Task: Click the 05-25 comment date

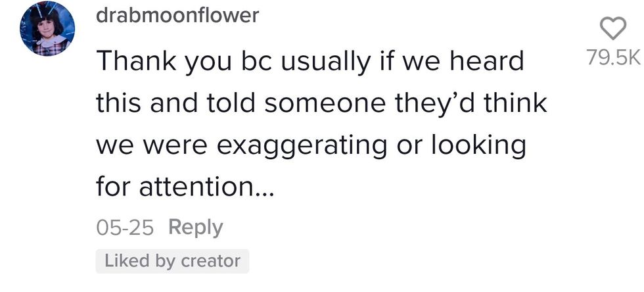Action: [x=125, y=228]
